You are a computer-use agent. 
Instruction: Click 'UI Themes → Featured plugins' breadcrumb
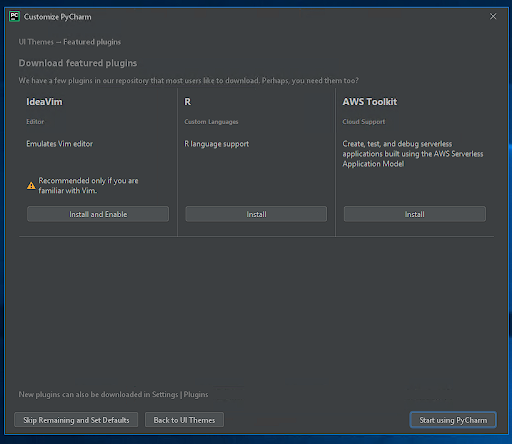click(70, 42)
